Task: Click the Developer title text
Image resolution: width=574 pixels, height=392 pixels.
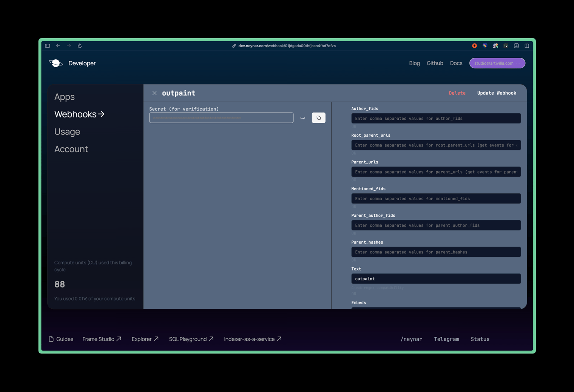Action: point(82,63)
